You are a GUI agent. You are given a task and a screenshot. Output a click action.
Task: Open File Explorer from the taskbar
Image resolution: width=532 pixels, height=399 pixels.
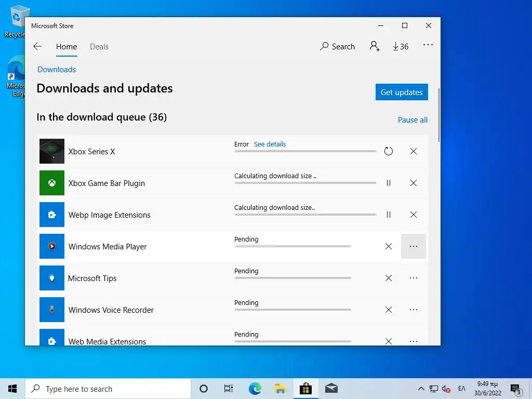280,389
